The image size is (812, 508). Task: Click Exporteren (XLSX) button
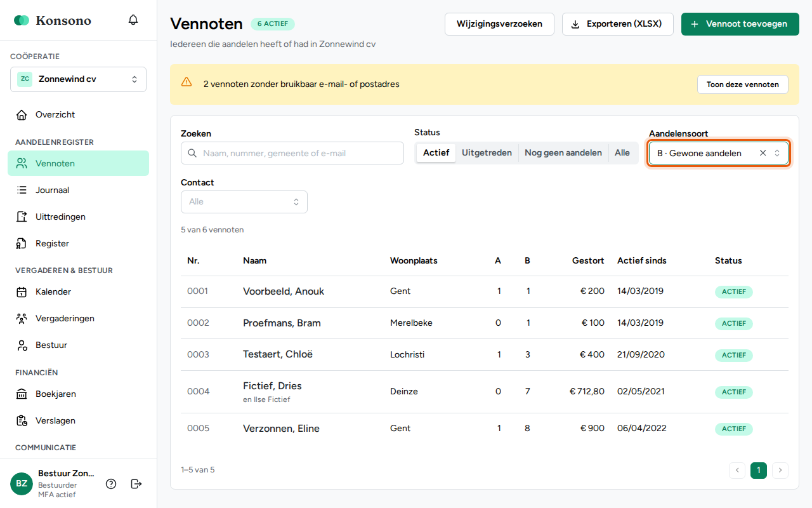[x=618, y=24]
